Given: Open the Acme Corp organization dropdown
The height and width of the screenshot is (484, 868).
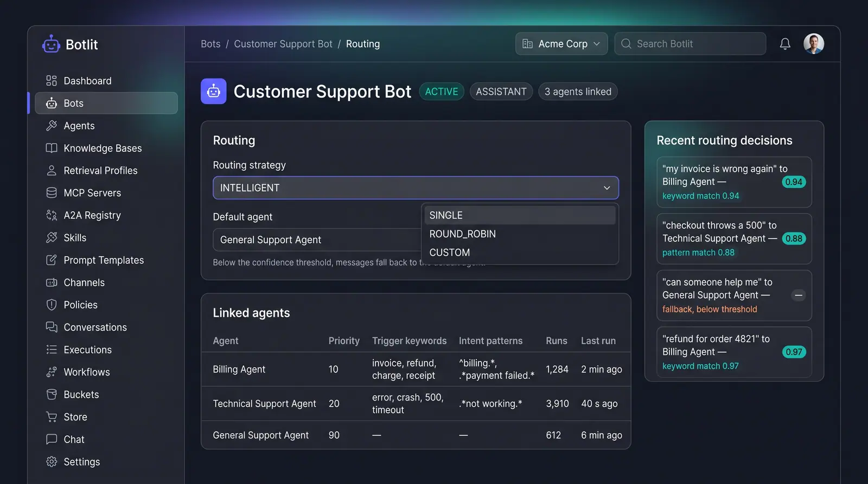Looking at the screenshot, I should click(561, 44).
